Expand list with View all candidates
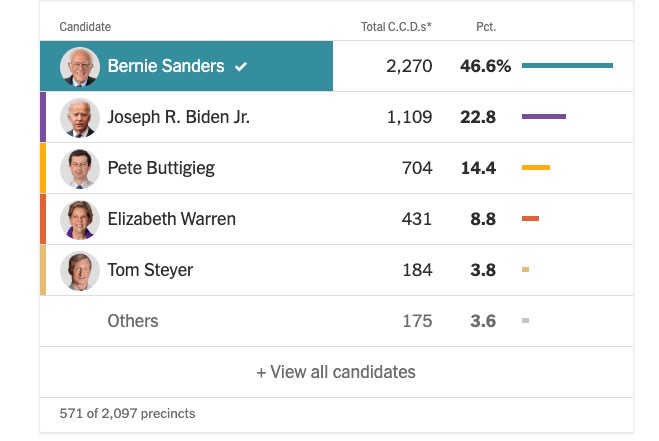 [x=336, y=372]
